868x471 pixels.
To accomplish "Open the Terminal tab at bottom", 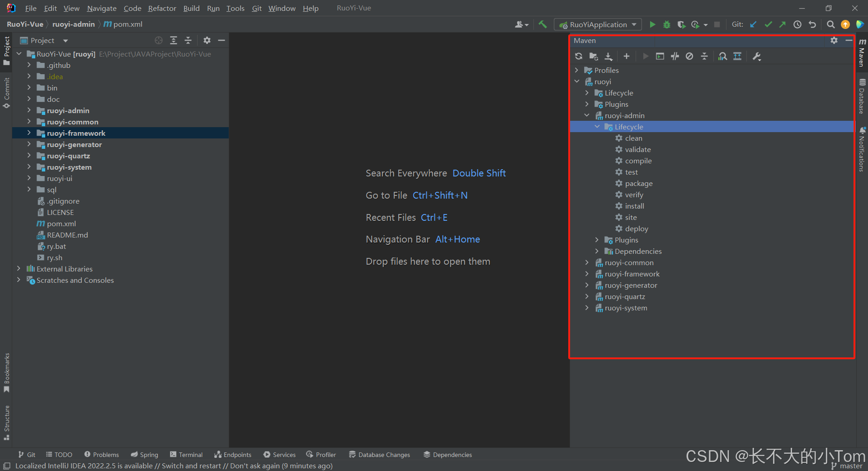I will (x=186, y=455).
